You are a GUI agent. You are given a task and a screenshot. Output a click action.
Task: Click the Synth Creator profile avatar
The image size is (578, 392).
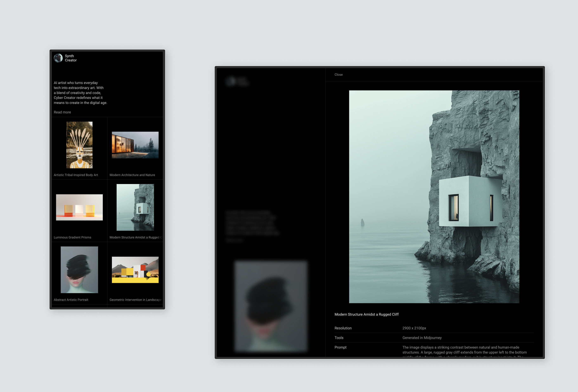[x=58, y=58]
